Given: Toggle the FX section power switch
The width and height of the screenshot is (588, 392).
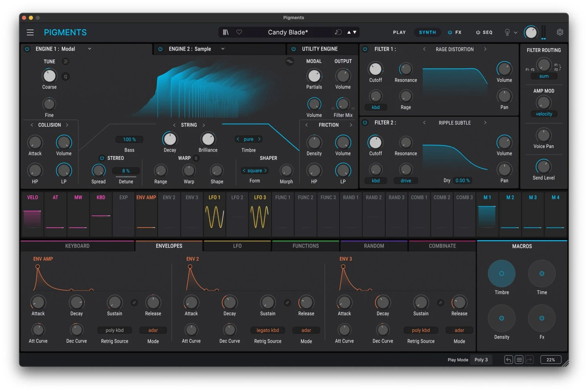Looking at the screenshot, I should coord(450,33).
